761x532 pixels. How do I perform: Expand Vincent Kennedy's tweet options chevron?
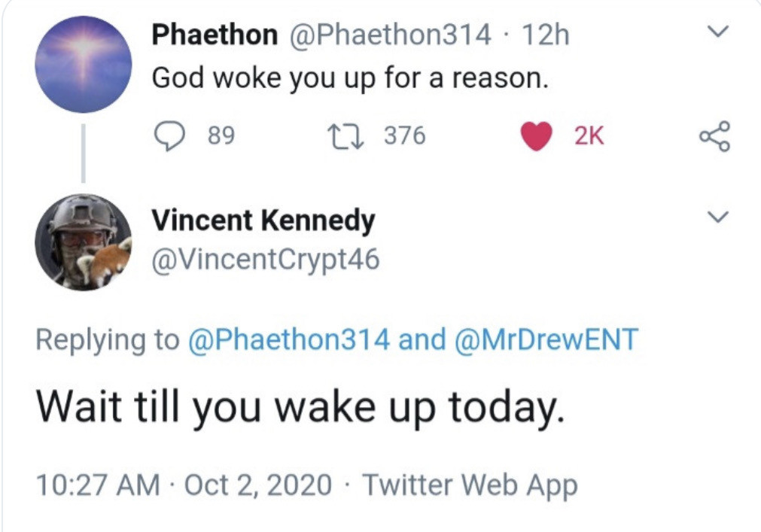point(720,217)
